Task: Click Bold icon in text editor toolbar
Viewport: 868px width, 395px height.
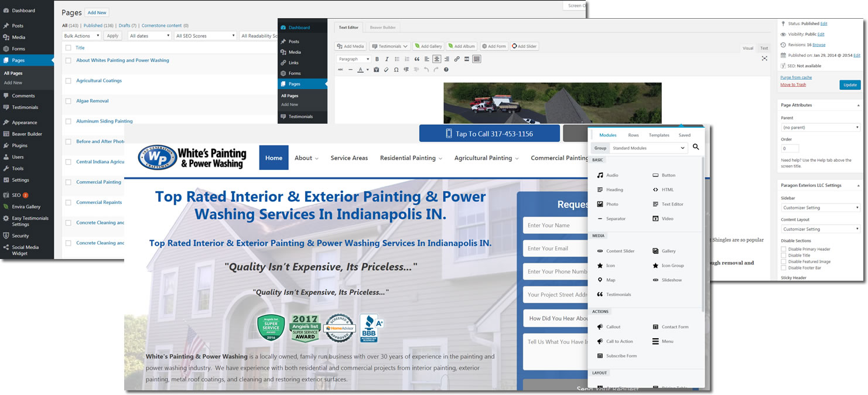Action: tap(377, 59)
